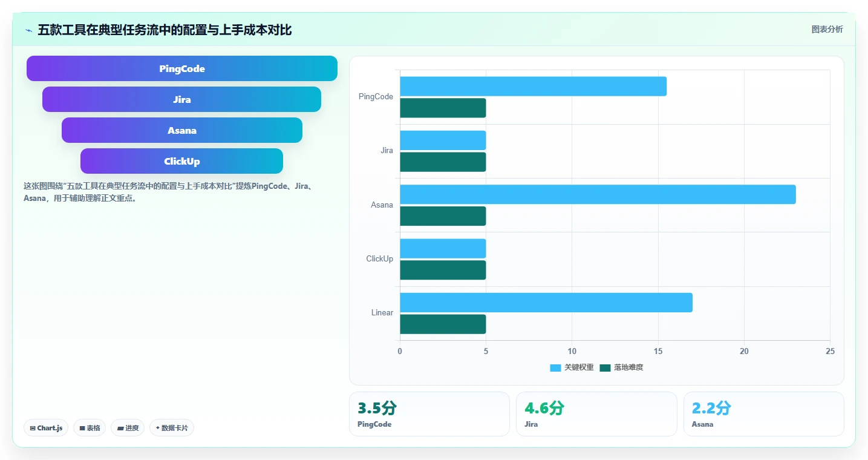Viewport: 868px width, 460px height.
Task: Click the ClickUp y-axis label
Action: 379,258
